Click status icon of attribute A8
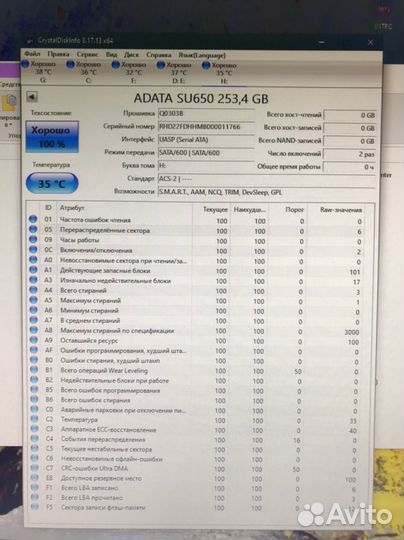 pyautogui.click(x=33, y=330)
